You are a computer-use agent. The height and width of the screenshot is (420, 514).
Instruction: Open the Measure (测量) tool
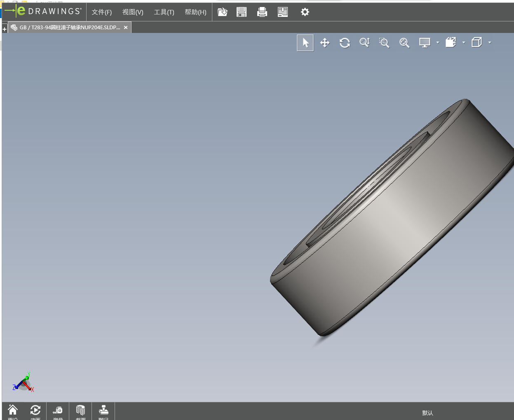point(58,411)
